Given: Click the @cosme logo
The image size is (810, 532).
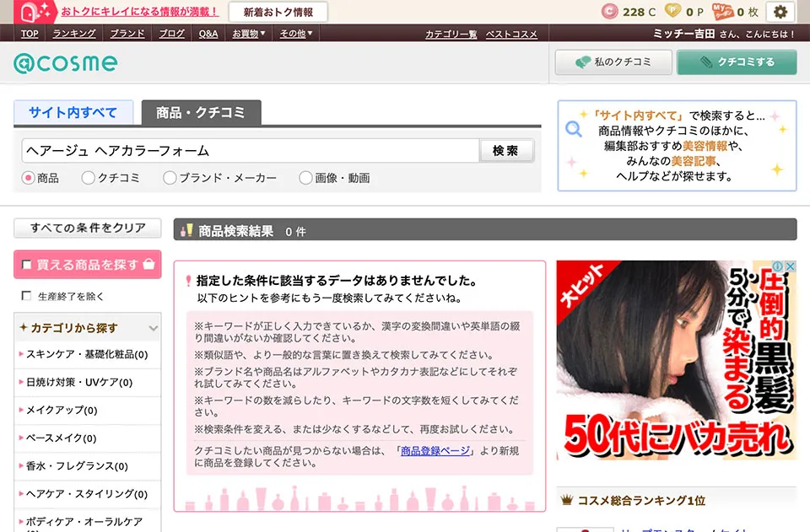Looking at the screenshot, I should (x=67, y=62).
